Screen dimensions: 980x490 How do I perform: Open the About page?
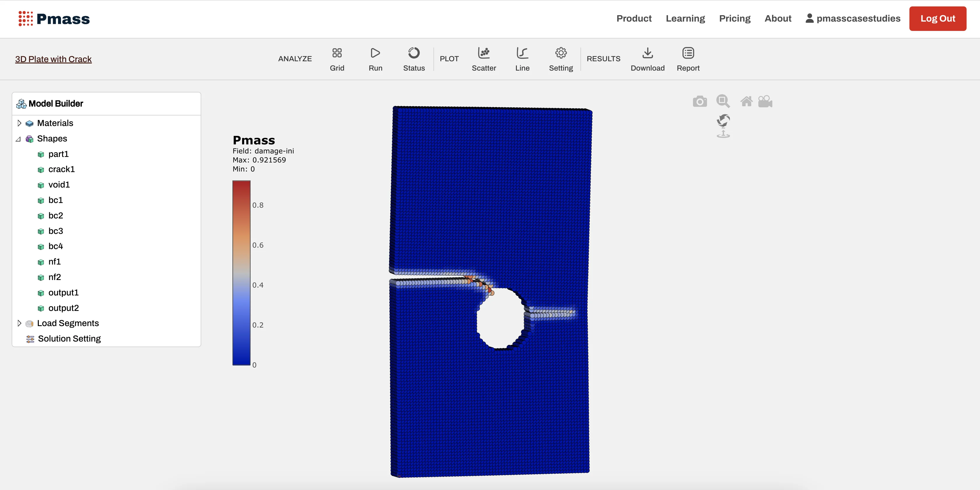pyautogui.click(x=778, y=18)
